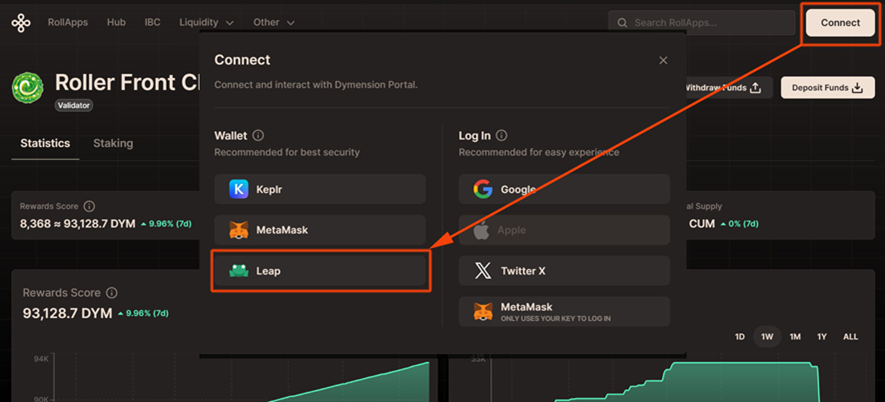This screenshot has width=885, height=402.
Task: Choose MetaMask under Wallet
Action: click(319, 230)
